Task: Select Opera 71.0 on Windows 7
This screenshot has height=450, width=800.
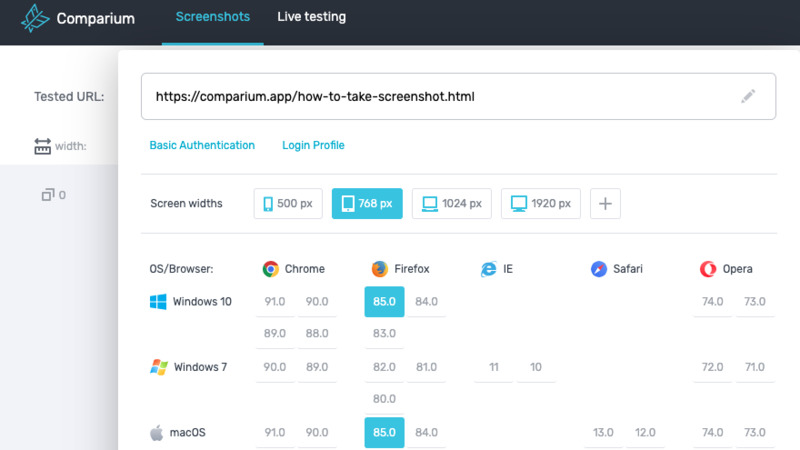Action: pyautogui.click(x=755, y=367)
